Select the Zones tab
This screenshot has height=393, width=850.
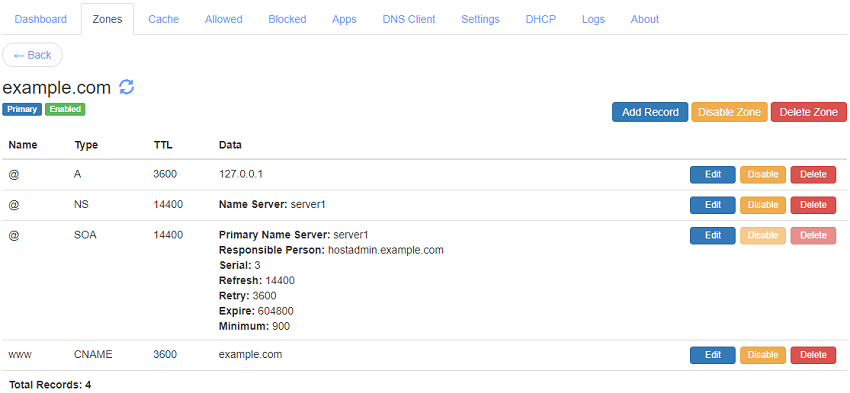click(107, 19)
